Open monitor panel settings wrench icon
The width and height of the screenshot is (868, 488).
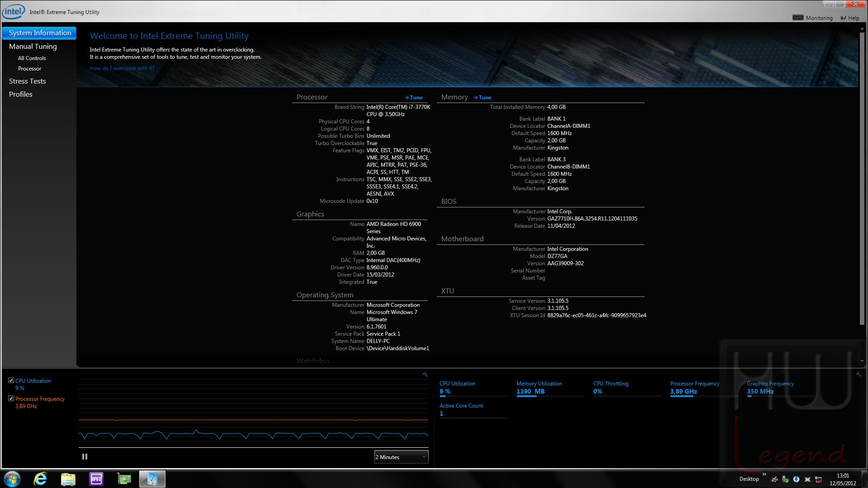pyautogui.click(x=859, y=374)
